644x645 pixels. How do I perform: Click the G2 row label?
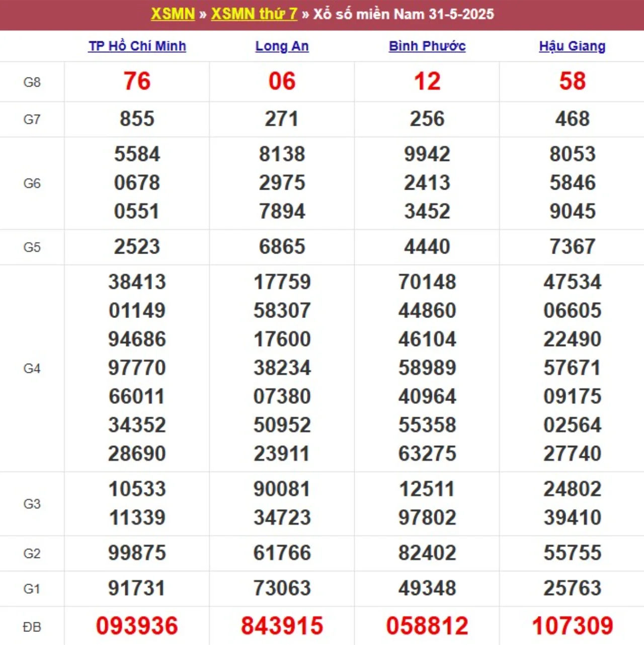click(x=32, y=553)
